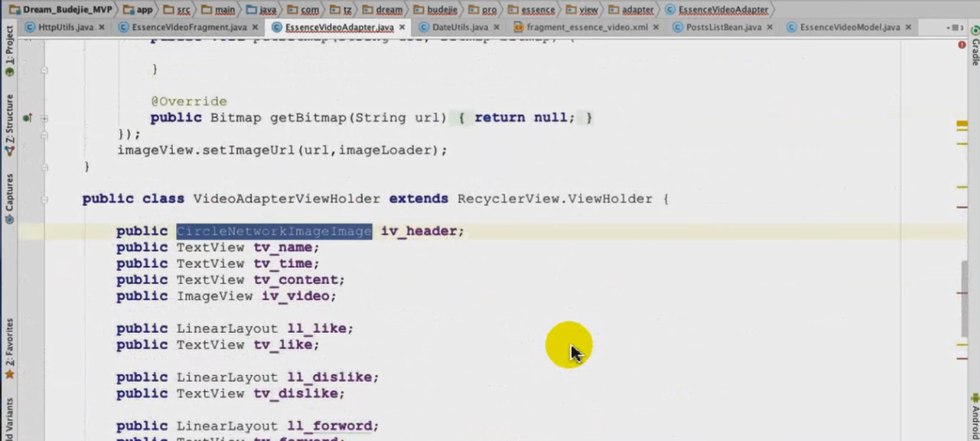
Task: Click the highlighted CircleNetworkImageImage type
Action: pos(274,231)
